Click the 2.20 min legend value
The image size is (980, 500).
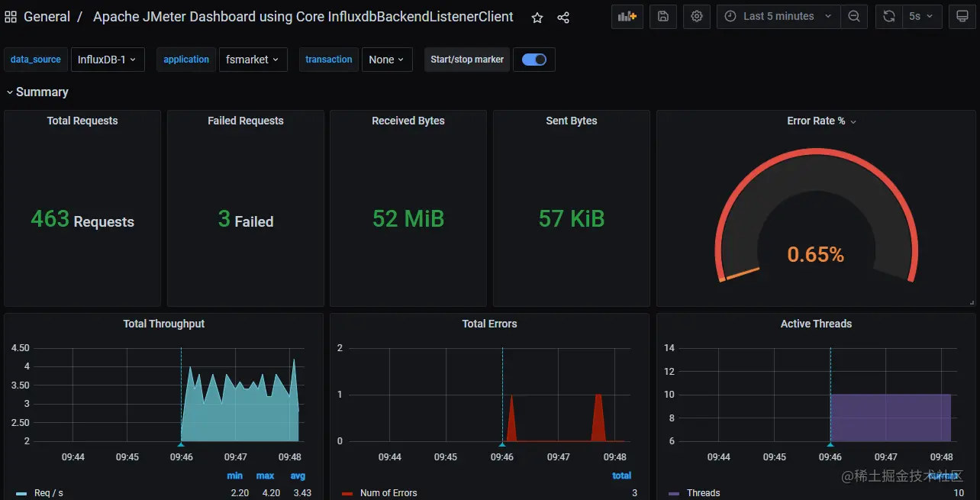click(x=240, y=493)
